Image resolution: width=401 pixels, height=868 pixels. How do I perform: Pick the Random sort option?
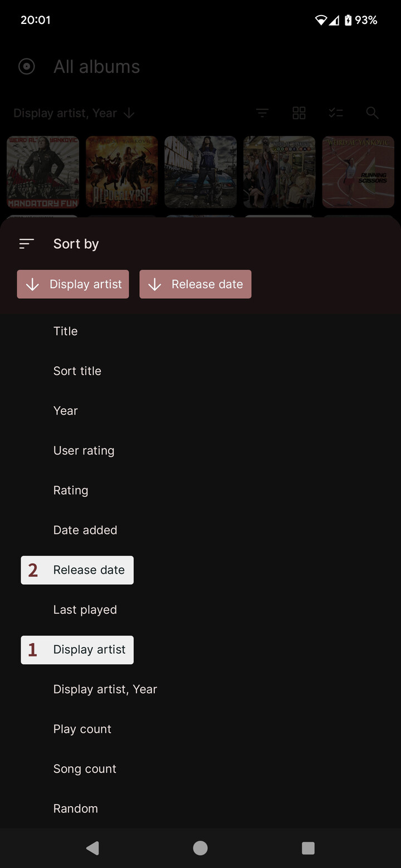pyautogui.click(x=76, y=808)
